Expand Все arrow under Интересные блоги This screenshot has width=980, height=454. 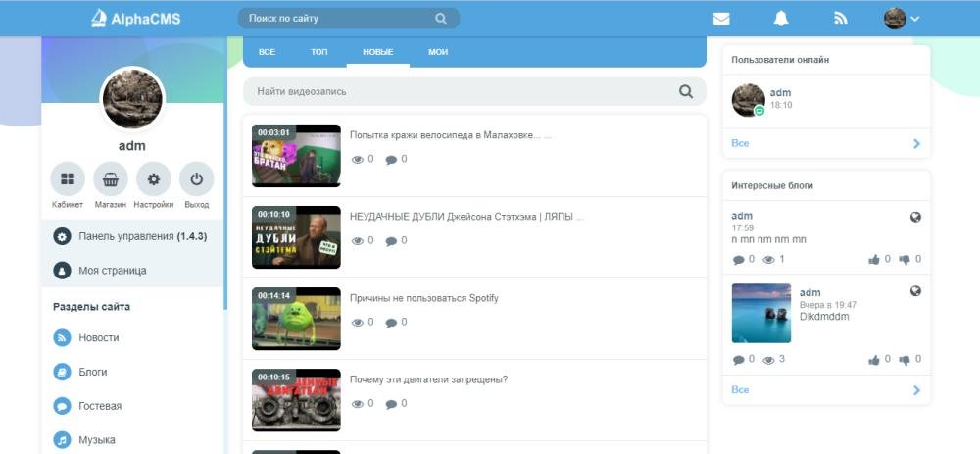[916, 389]
